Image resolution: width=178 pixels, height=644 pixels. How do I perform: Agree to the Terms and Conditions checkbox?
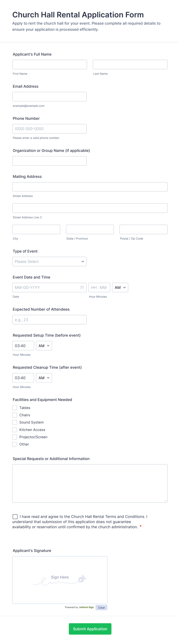click(15, 517)
